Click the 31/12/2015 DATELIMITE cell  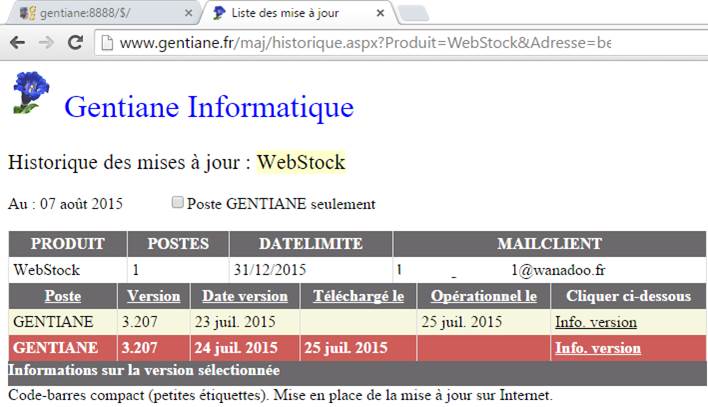coord(311,270)
